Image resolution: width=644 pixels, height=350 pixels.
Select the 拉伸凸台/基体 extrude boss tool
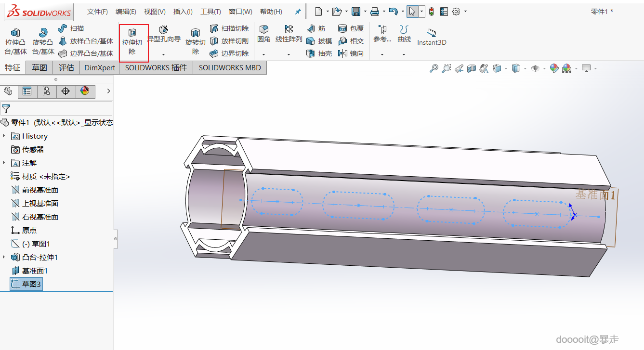pyautogui.click(x=16, y=41)
